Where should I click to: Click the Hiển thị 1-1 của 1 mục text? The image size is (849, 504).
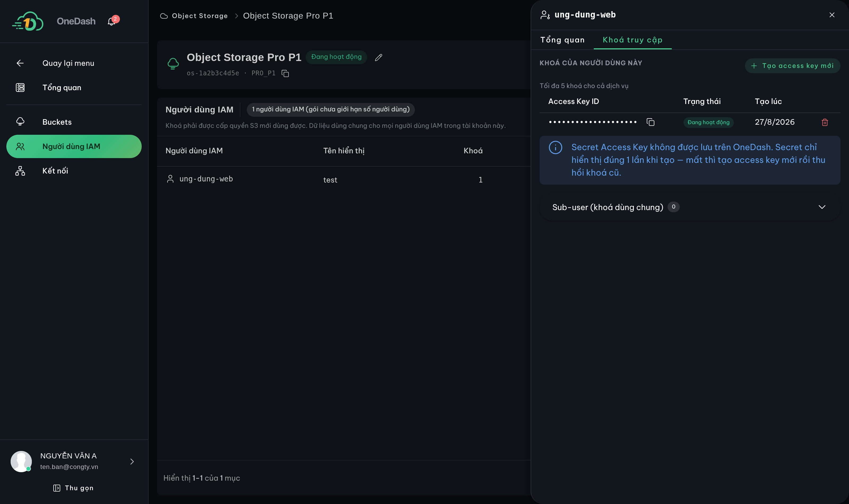click(201, 478)
